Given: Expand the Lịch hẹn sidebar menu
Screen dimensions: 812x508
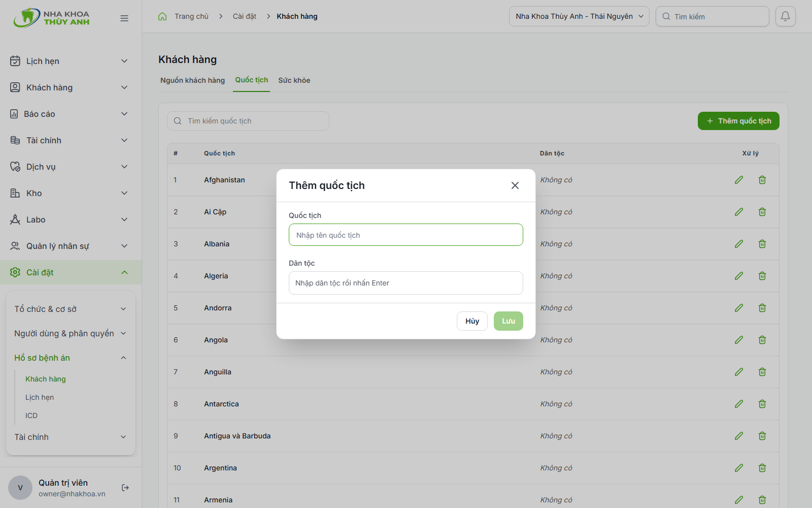Looking at the screenshot, I should click(x=71, y=61).
